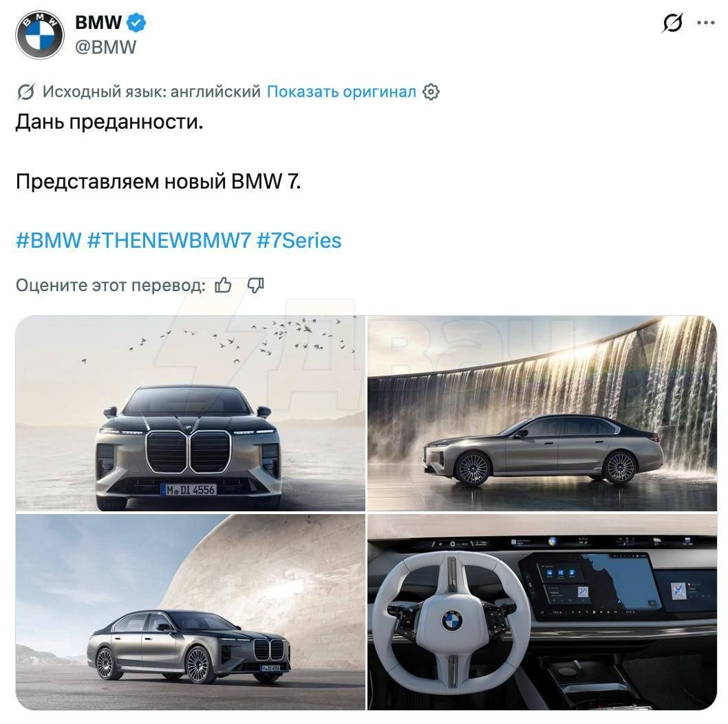Click the BMW account display name
728x724 pixels.
(x=98, y=22)
